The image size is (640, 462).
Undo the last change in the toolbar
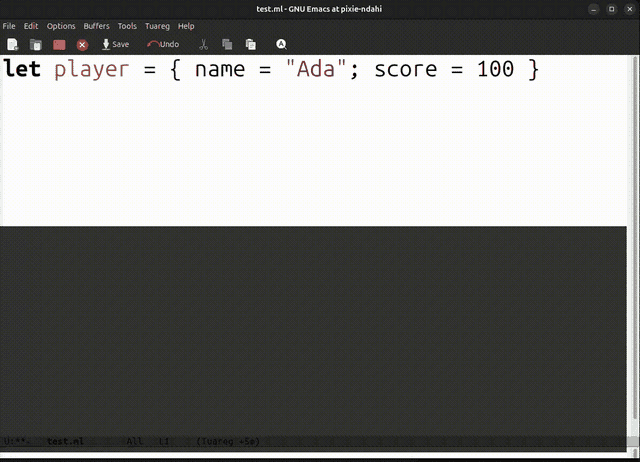[x=163, y=44]
